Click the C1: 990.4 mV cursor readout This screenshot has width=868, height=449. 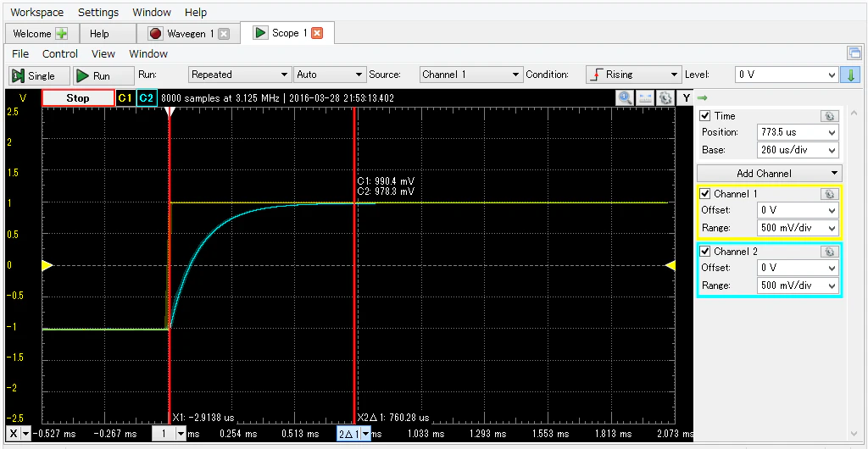coord(386,181)
